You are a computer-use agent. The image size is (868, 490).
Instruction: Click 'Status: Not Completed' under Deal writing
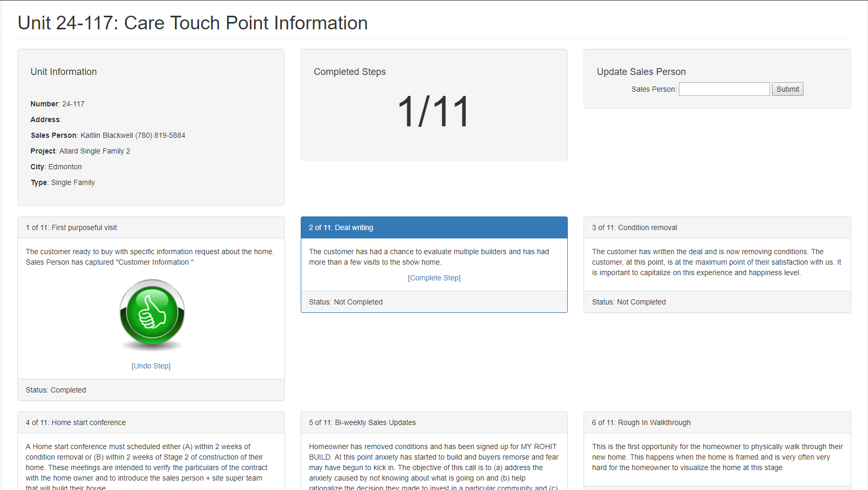(346, 302)
